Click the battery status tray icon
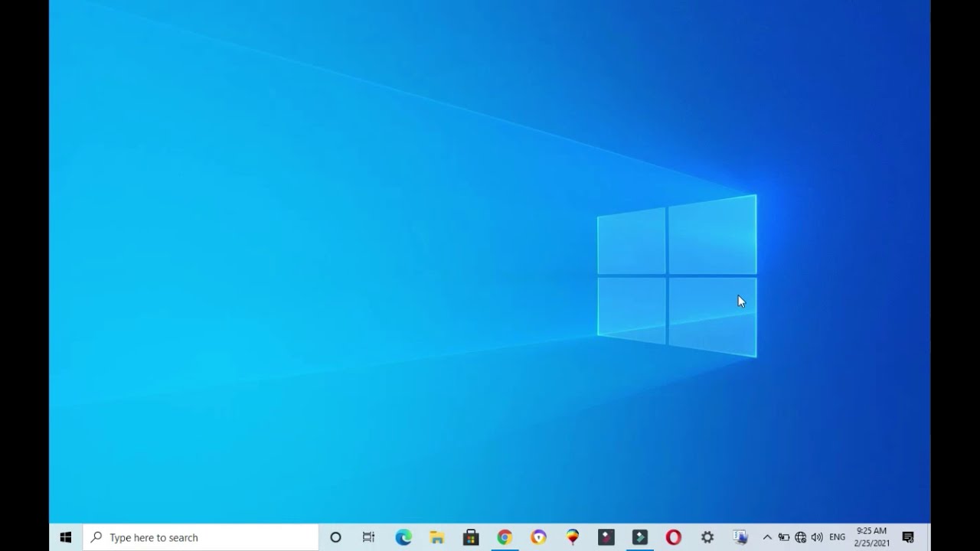The height and width of the screenshot is (551, 980). point(784,537)
